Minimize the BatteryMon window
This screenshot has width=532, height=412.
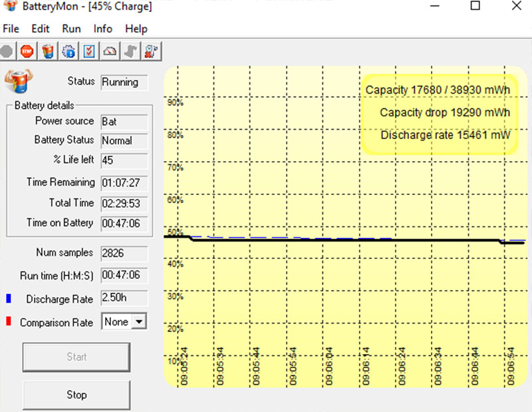coord(435,6)
